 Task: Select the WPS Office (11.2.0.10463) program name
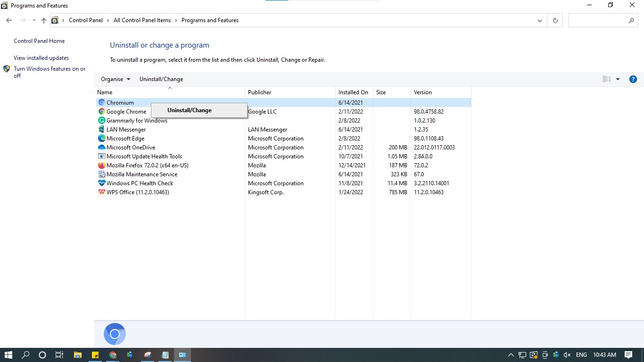tap(138, 192)
